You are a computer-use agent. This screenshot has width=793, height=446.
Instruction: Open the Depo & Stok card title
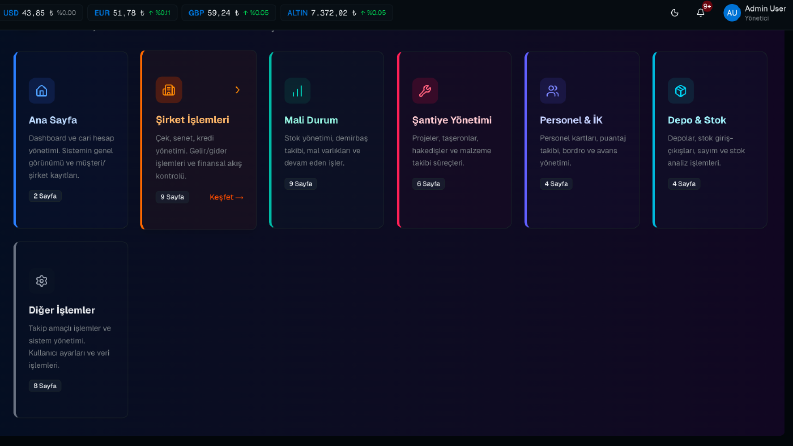pyautogui.click(x=696, y=120)
